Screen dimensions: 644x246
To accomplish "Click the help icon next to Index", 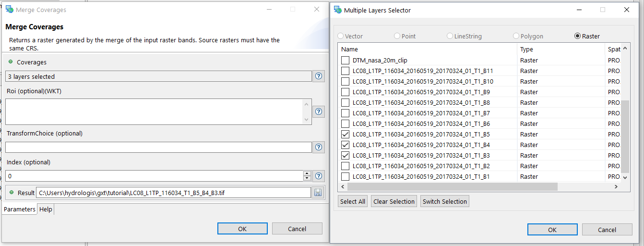I will tap(319, 176).
